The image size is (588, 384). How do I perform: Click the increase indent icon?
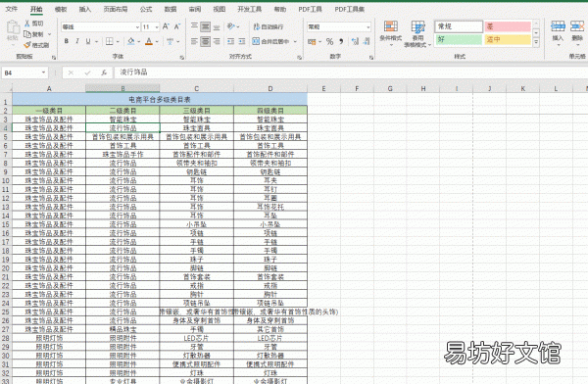coord(242,41)
